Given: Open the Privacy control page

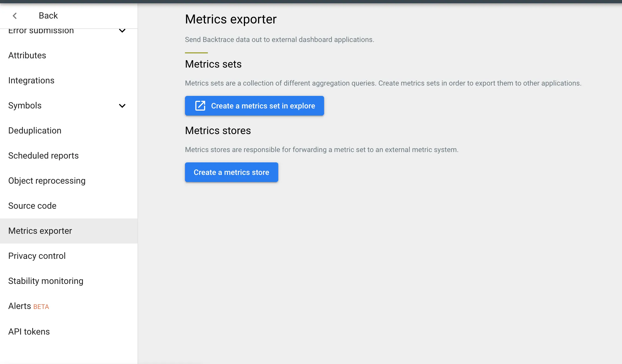Looking at the screenshot, I should point(37,256).
